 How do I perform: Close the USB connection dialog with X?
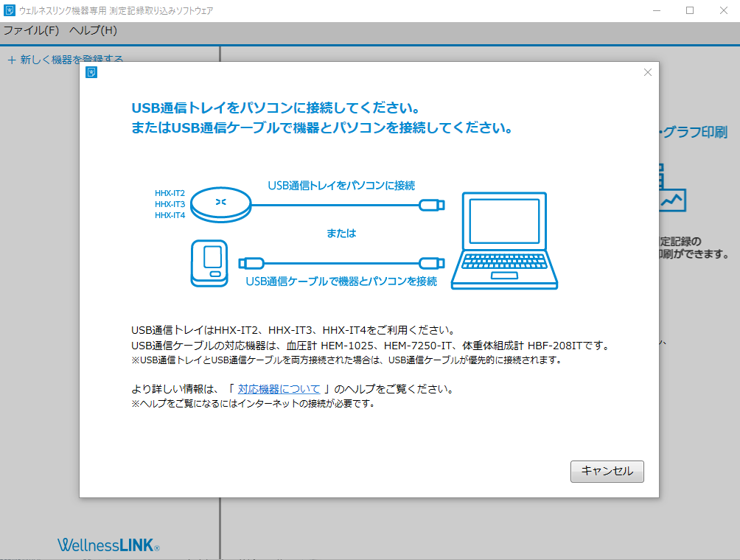647,72
